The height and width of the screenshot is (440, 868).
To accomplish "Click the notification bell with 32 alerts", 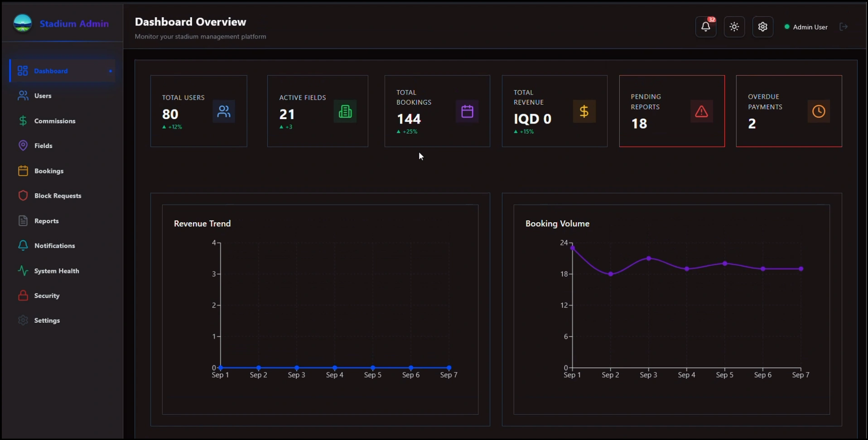I will point(705,27).
